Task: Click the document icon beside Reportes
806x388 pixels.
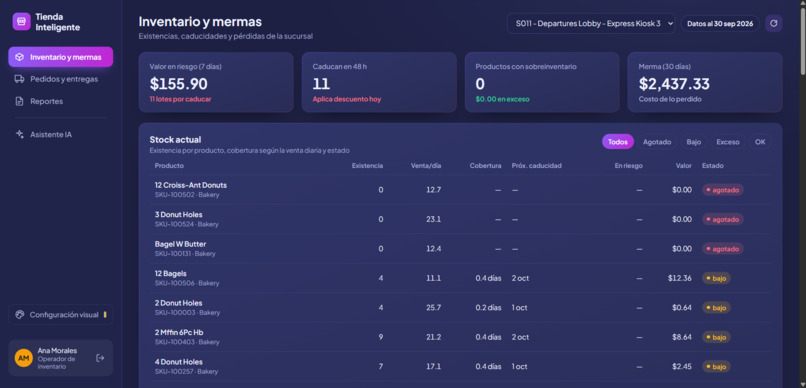Action: pyautogui.click(x=19, y=101)
